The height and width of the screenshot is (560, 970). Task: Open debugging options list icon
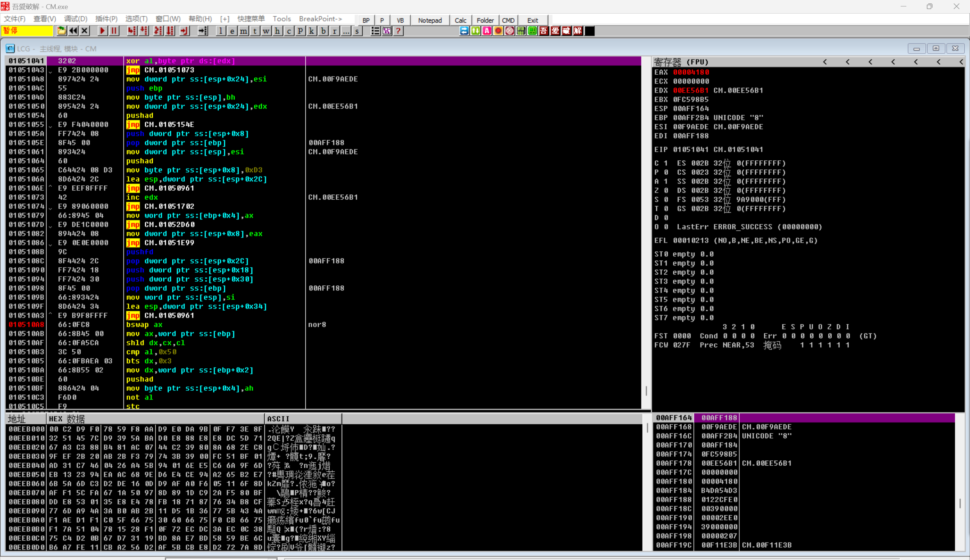(375, 31)
